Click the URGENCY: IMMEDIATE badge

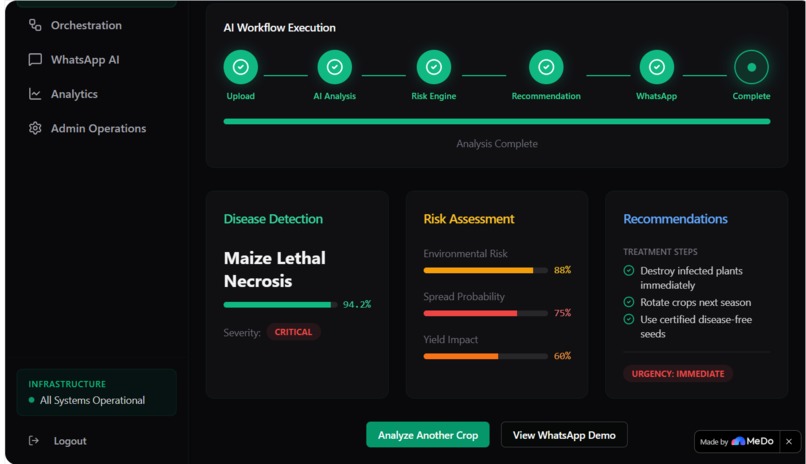click(x=677, y=374)
